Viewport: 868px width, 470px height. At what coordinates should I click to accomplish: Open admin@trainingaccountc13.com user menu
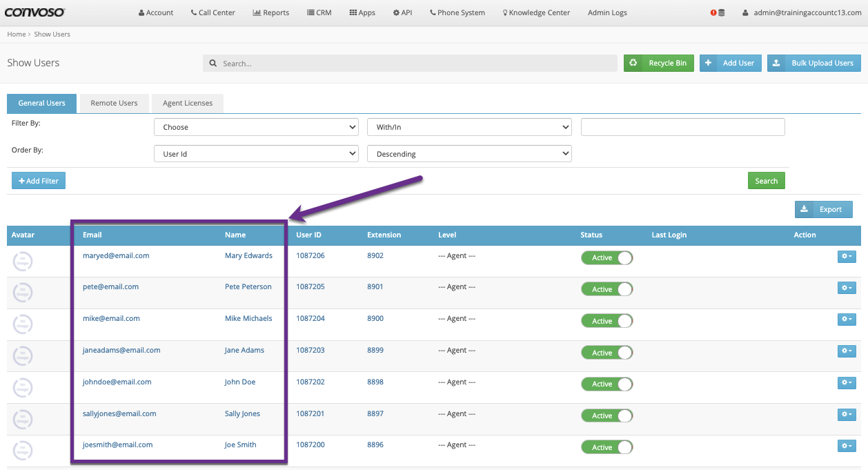(x=802, y=12)
